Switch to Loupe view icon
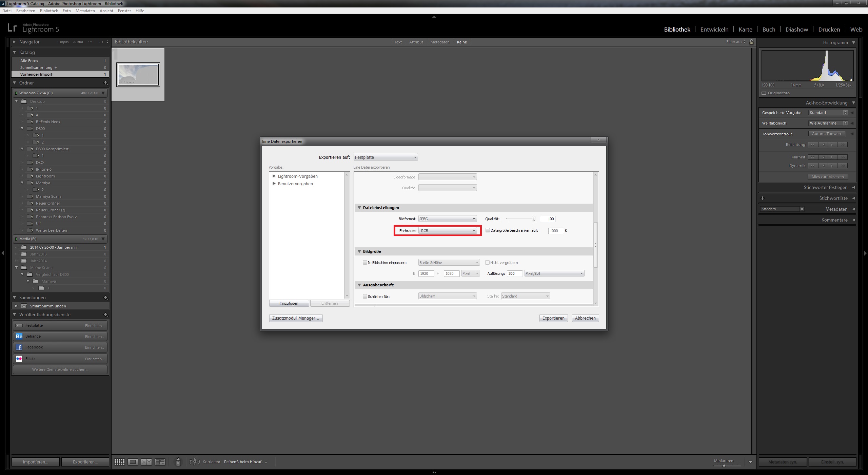The height and width of the screenshot is (475, 868). click(133, 462)
